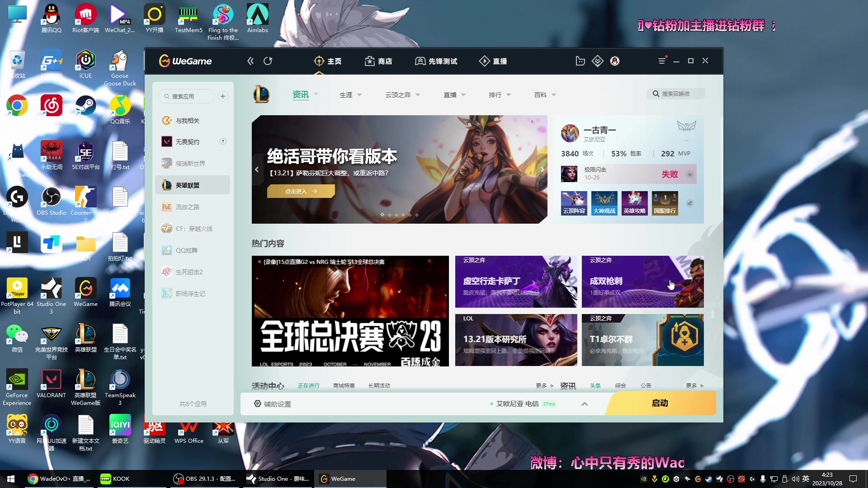Select QQ炫舞 in the game sidebar

click(x=193, y=250)
